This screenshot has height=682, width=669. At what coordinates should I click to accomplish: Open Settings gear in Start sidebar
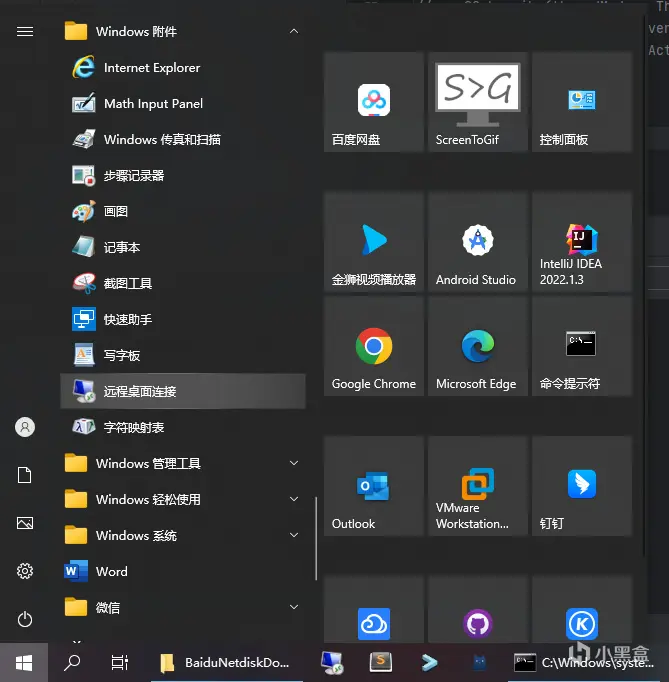click(x=25, y=571)
